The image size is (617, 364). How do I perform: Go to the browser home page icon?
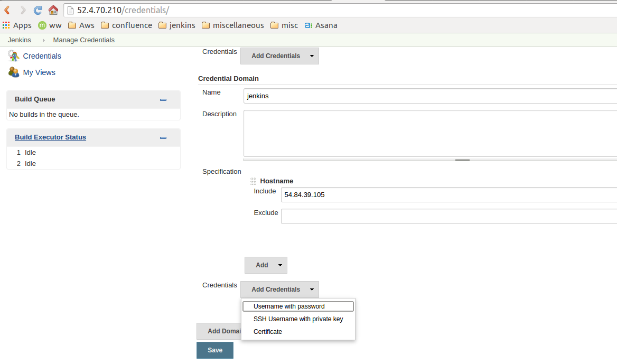(53, 10)
